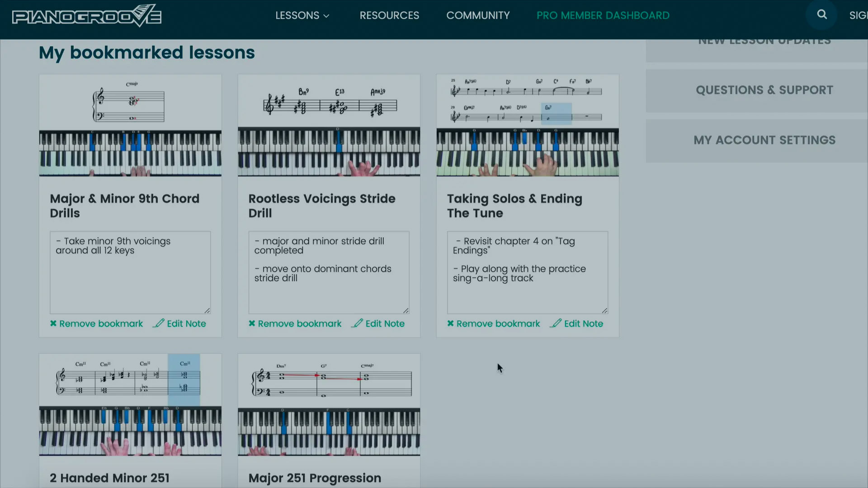Click the My bookmarked lessons heading
This screenshot has height=488, width=868.
click(x=147, y=53)
